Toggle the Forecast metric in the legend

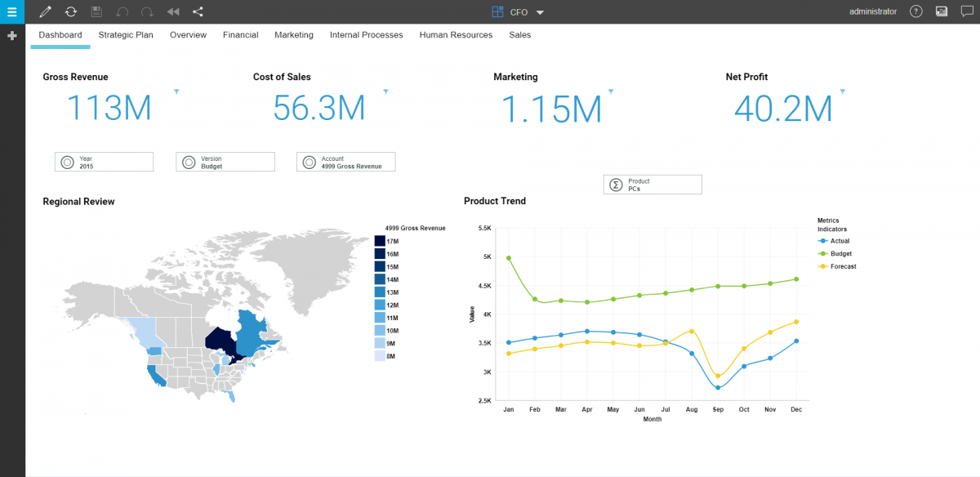click(838, 265)
